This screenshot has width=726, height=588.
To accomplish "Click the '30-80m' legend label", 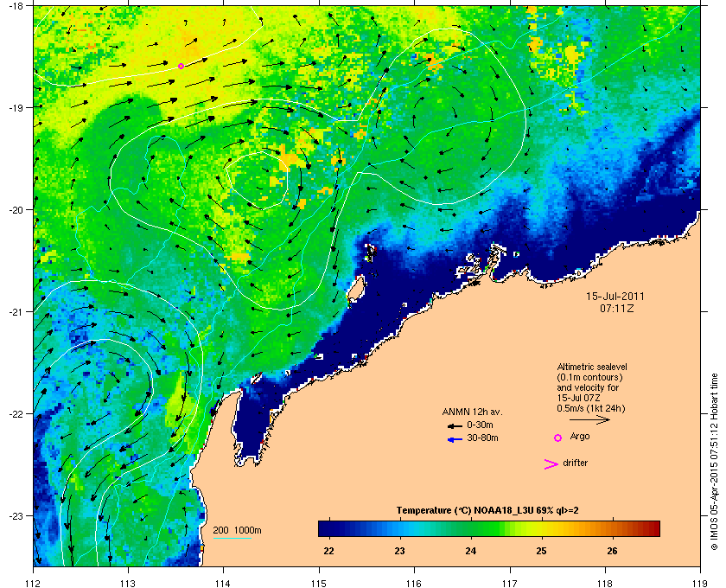I will tap(482, 438).
